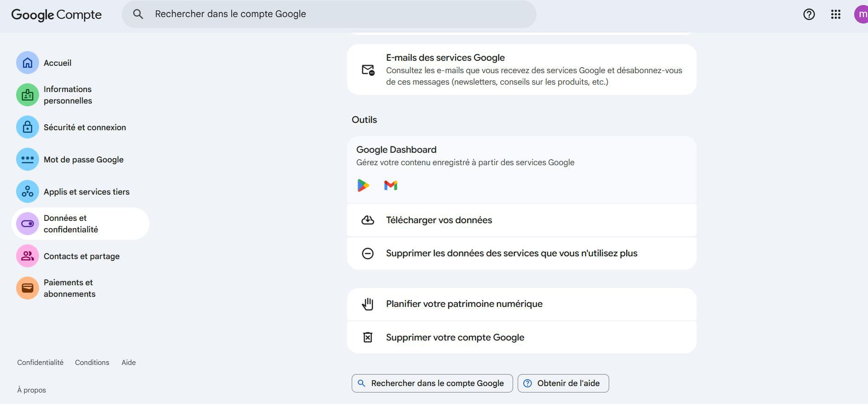Click the Gmail icon in Google Dashboard
This screenshot has height=404, width=868.
pos(390,185)
